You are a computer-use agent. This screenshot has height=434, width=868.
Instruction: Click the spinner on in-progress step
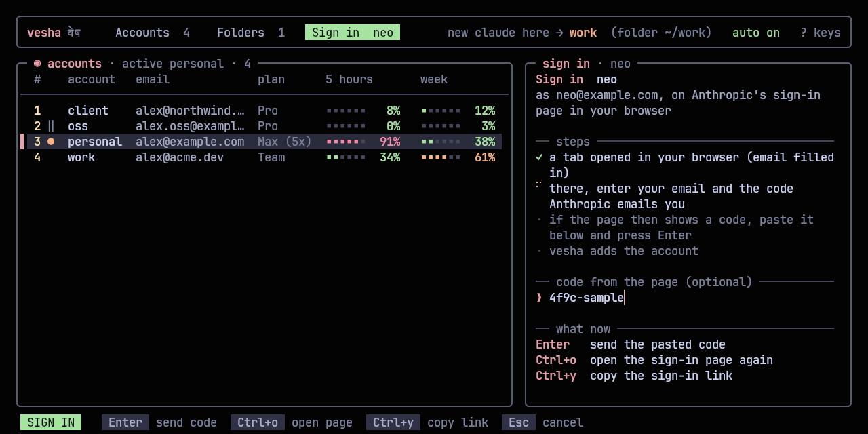(x=539, y=184)
